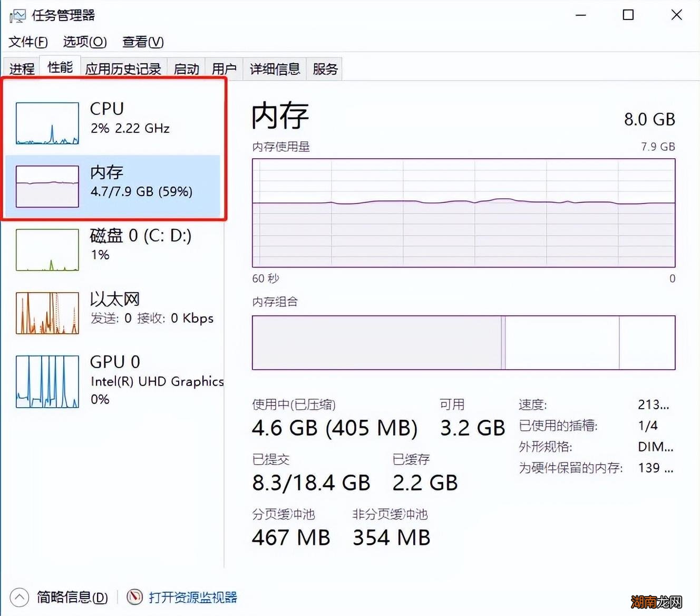The image size is (700, 616).
Task: Open the 磁盘 0 disk graph thumbnail
Action: [x=47, y=249]
